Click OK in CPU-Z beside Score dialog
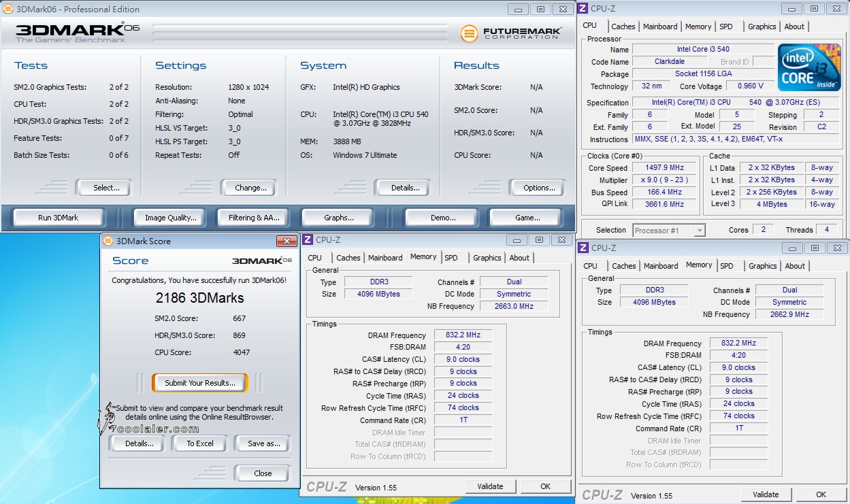This screenshot has height=504, width=850. click(x=545, y=486)
